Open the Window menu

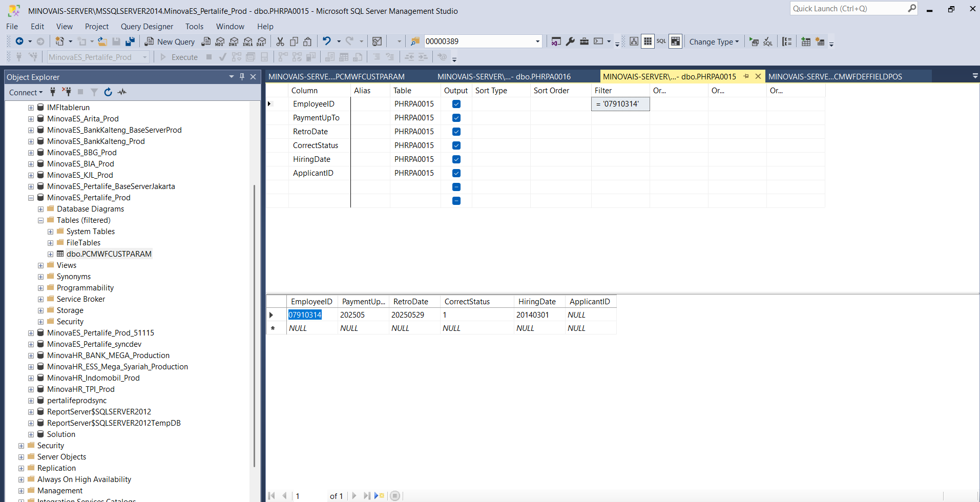[x=230, y=27]
